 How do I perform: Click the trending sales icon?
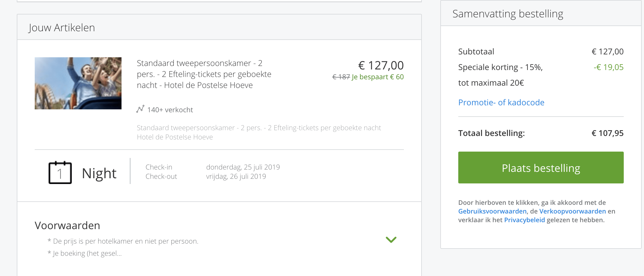140,109
